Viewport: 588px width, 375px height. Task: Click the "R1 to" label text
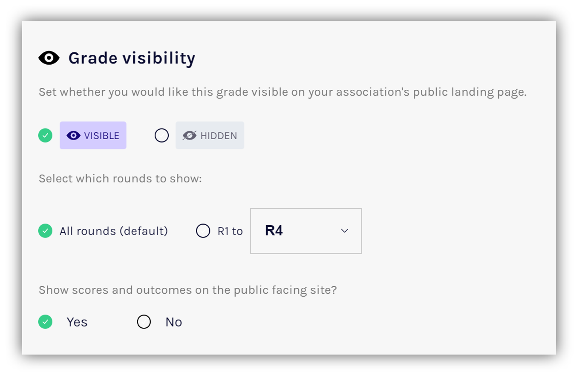click(230, 231)
